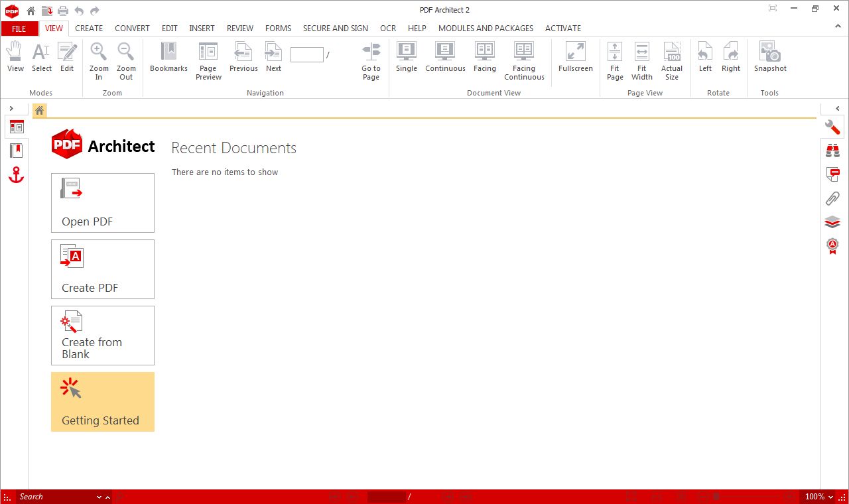Select the View hand mode tool
Screen dimensions: 849x504
15,57
